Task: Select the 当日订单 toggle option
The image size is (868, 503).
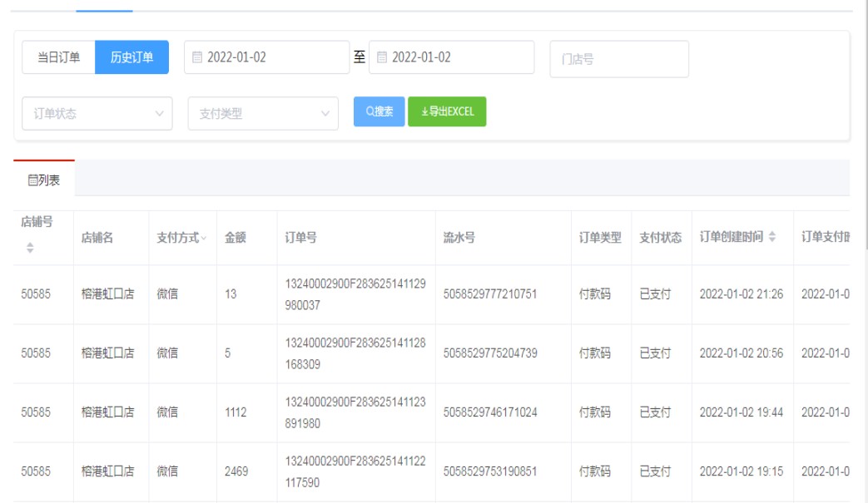Action: tap(58, 57)
